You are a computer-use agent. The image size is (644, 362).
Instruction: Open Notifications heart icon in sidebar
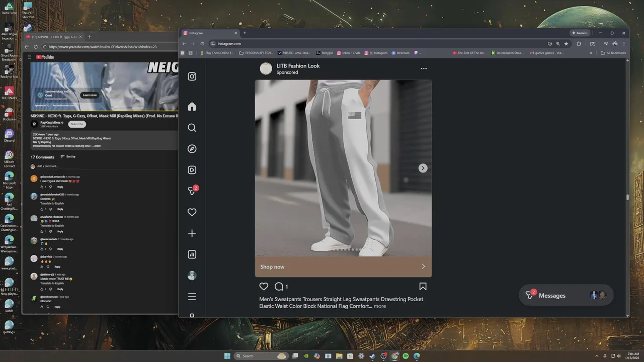pyautogui.click(x=192, y=212)
